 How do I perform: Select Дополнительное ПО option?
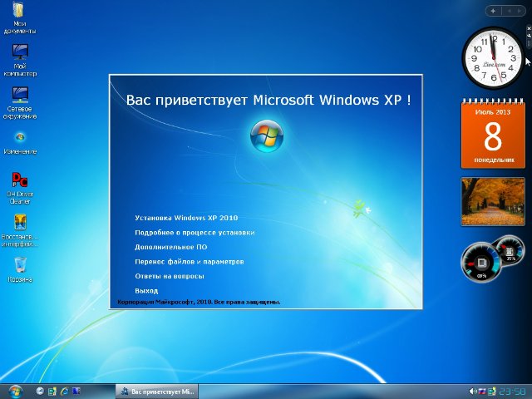click(170, 247)
